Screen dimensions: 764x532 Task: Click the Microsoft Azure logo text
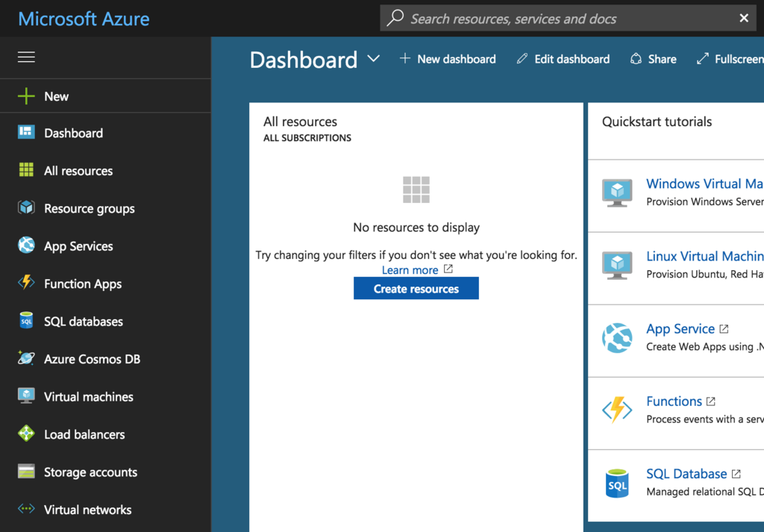point(84,19)
